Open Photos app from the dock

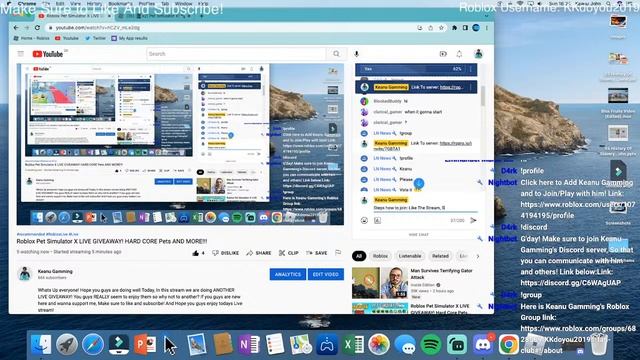(x=379, y=345)
